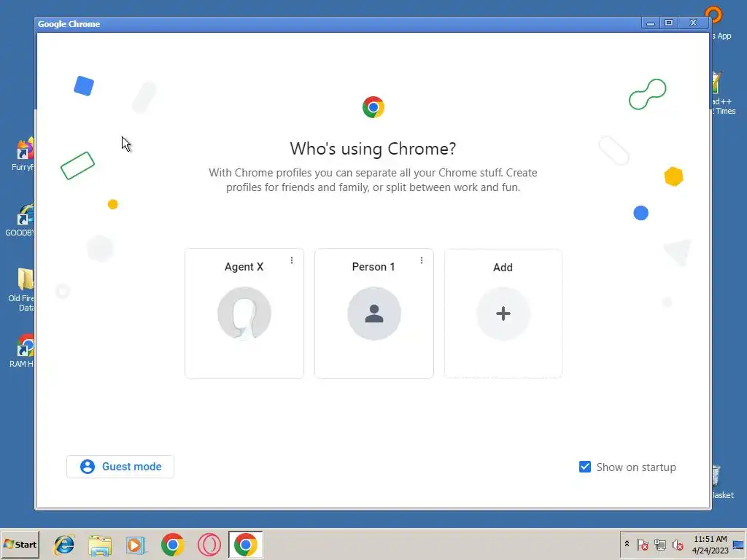Select the Agent X profile card

[244, 314]
